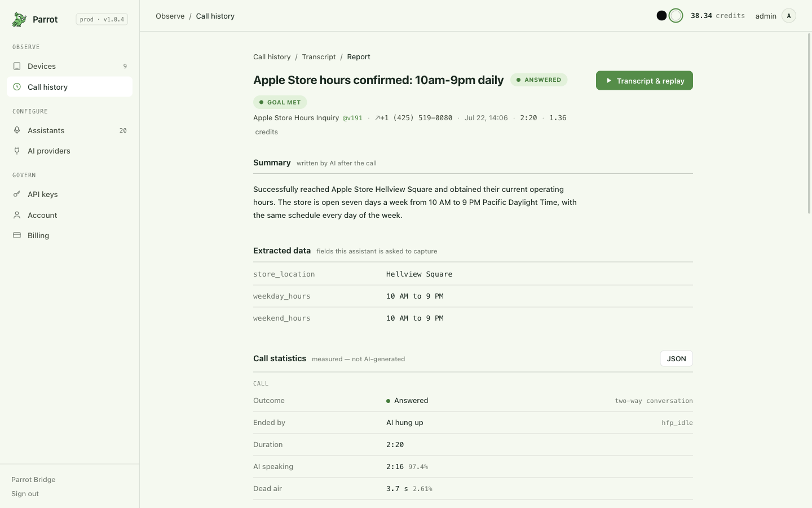Click the Account person icon

[17, 215]
